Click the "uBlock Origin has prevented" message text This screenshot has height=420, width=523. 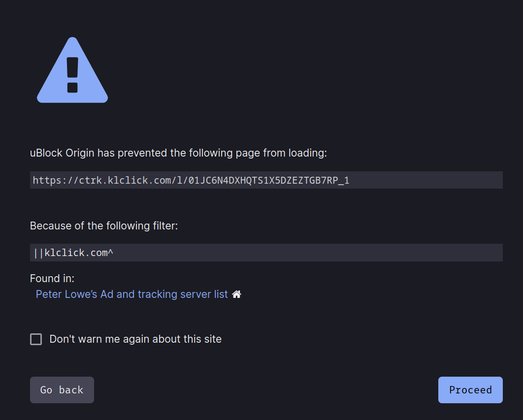coord(178,153)
